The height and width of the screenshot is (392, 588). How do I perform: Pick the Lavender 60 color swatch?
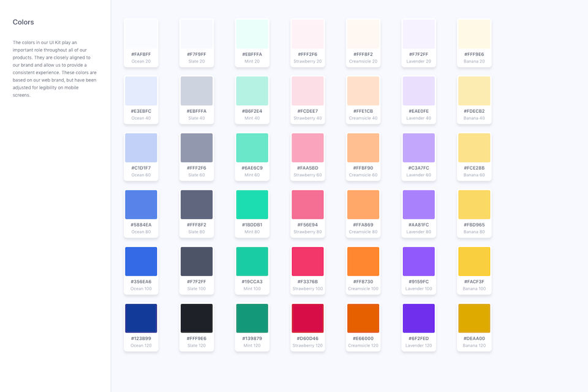pos(418,148)
